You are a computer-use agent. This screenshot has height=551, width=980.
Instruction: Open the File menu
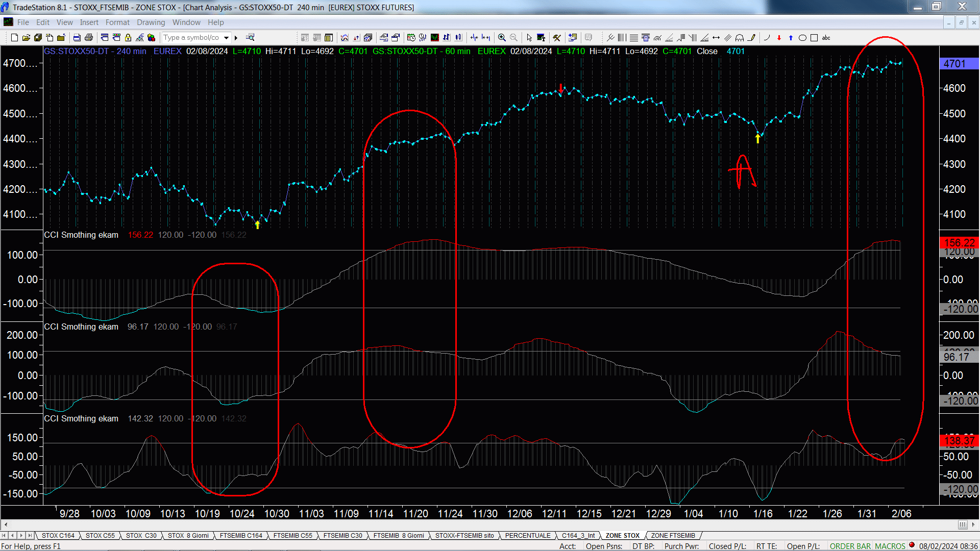(x=23, y=22)
